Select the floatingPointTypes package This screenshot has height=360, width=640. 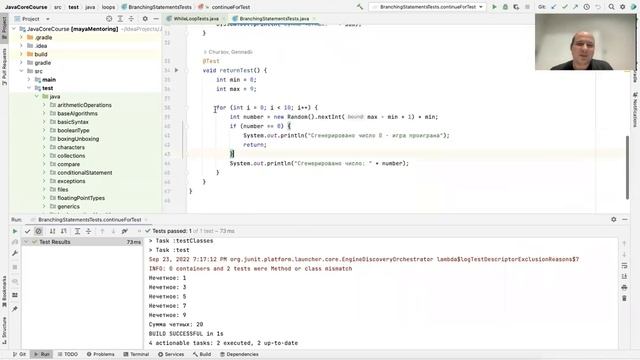click(x=81, y=198)
